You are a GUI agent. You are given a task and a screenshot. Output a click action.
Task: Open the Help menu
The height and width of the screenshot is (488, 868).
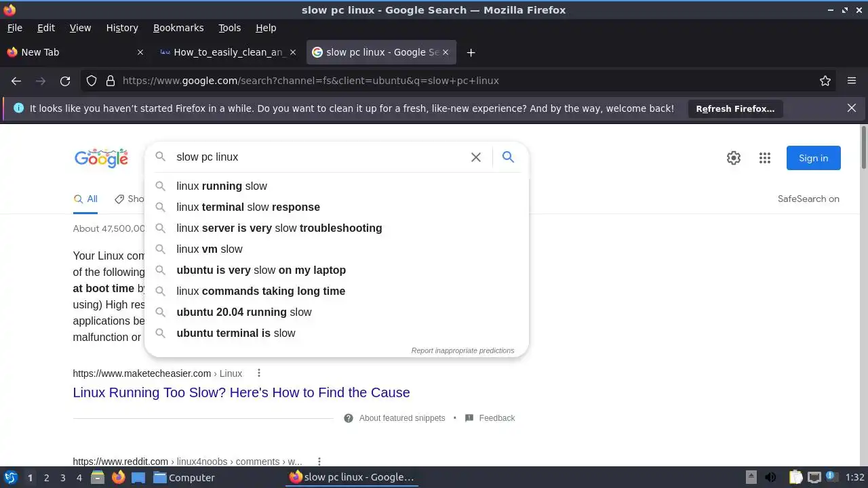[x=266, y=28]
